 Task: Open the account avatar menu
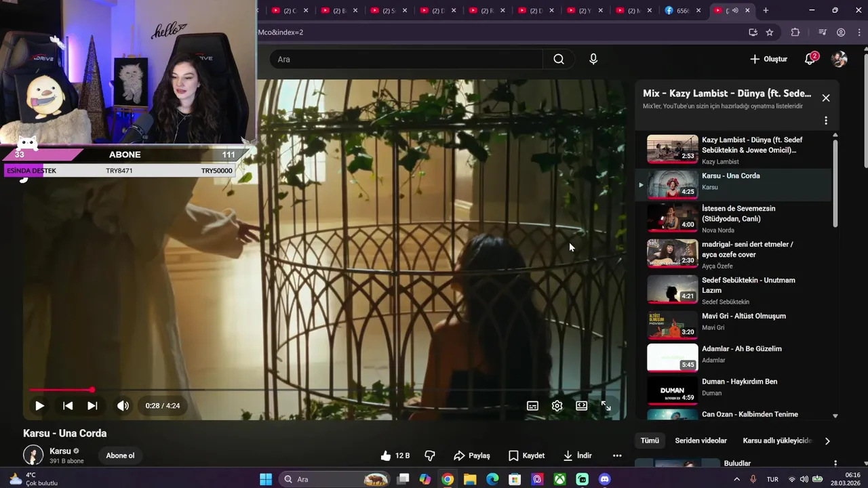coord(840,59)
